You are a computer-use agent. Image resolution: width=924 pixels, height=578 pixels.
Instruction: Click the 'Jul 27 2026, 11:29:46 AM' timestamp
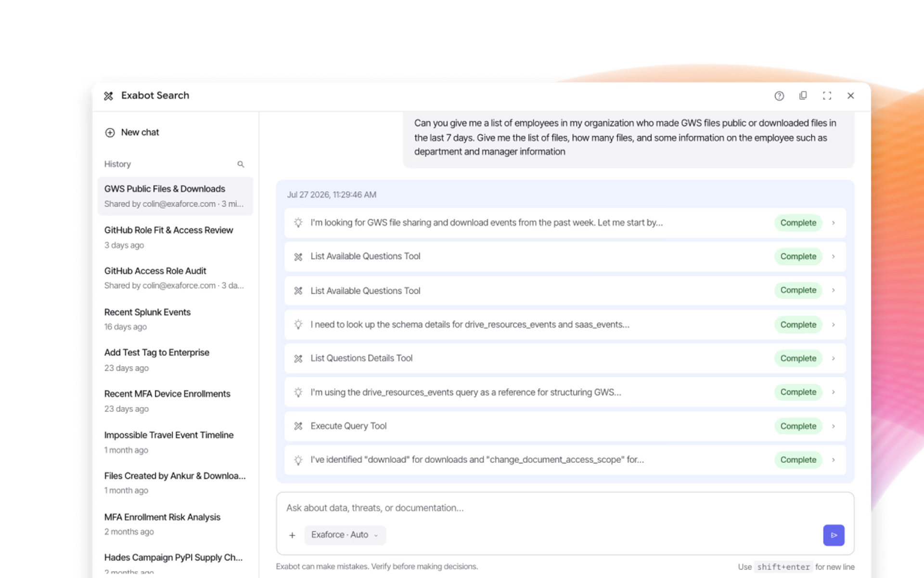coord(332,195)
